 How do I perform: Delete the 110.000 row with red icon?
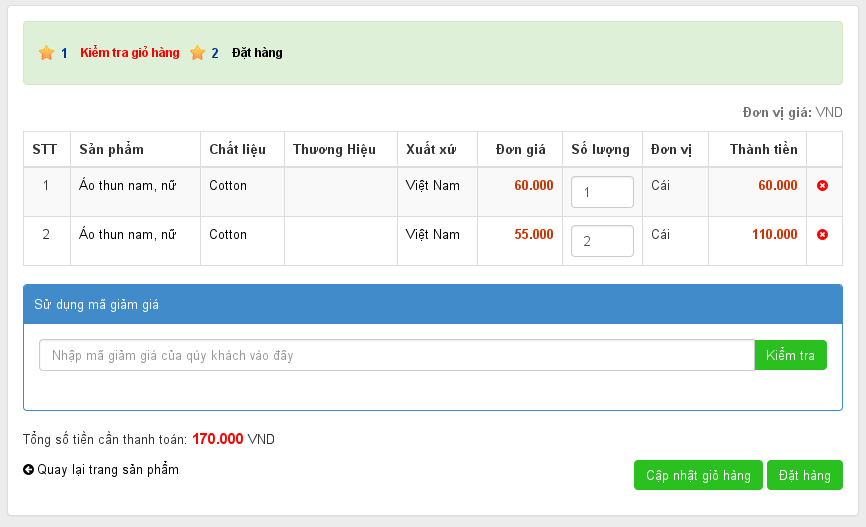point(822,235)
